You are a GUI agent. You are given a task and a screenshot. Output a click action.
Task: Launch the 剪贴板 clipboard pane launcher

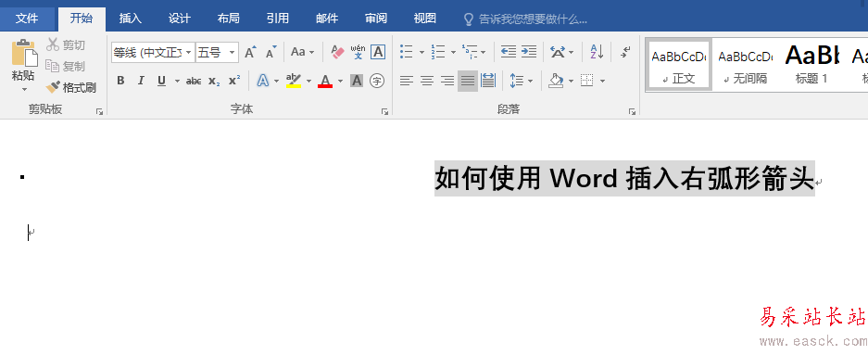(100, 111)
